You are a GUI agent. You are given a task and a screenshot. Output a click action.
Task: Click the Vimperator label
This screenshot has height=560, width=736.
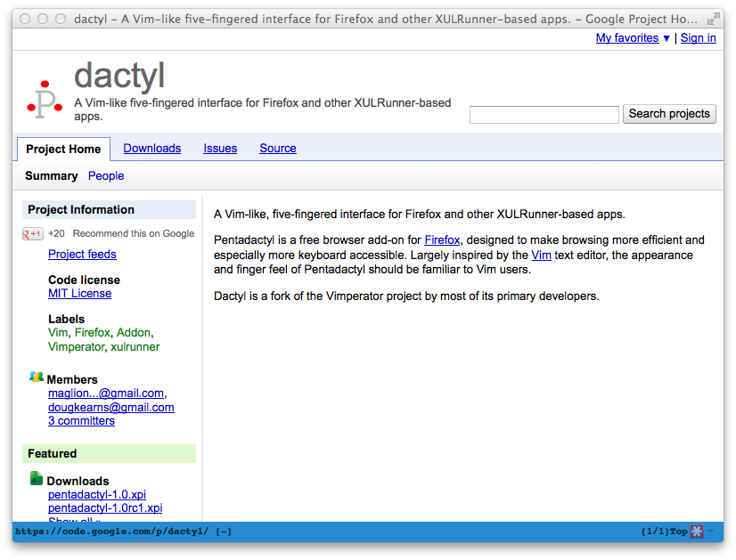point(76,347)
